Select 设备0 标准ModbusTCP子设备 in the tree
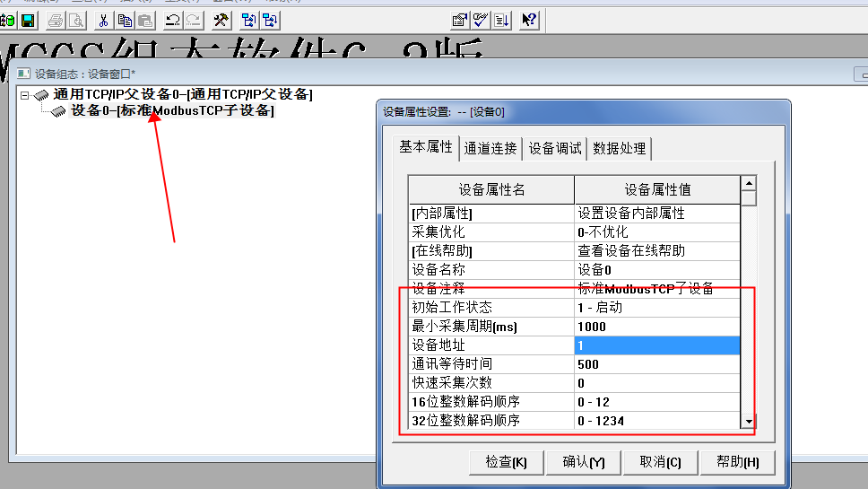This screenshot has width=868, height=489. (172, 110)
